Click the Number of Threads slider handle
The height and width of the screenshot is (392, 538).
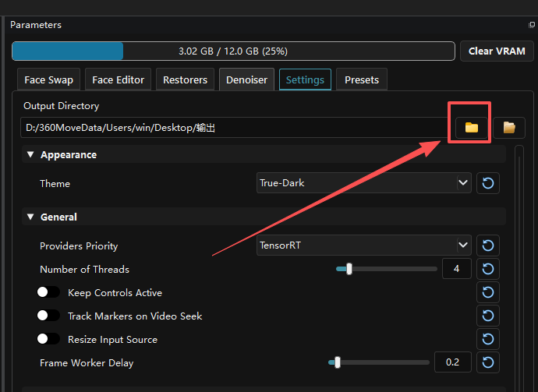pyautogui.click(x=349, y=269)
